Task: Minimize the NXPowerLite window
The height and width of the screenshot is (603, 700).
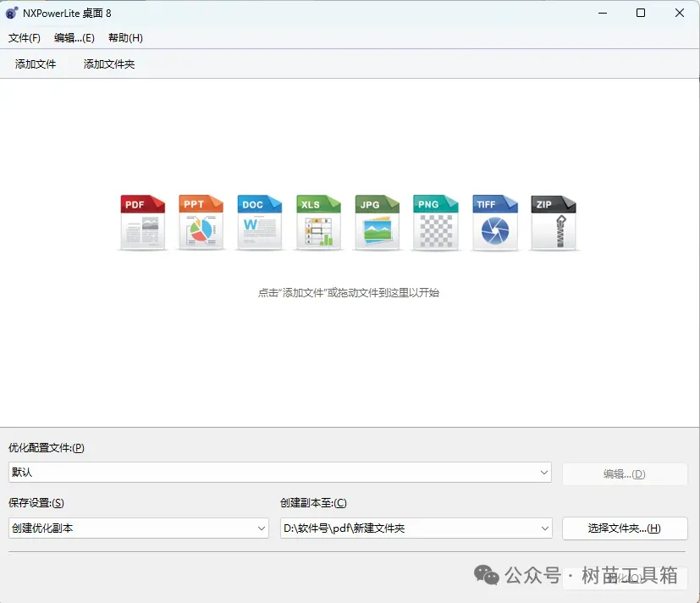Action: coord(603,13)
